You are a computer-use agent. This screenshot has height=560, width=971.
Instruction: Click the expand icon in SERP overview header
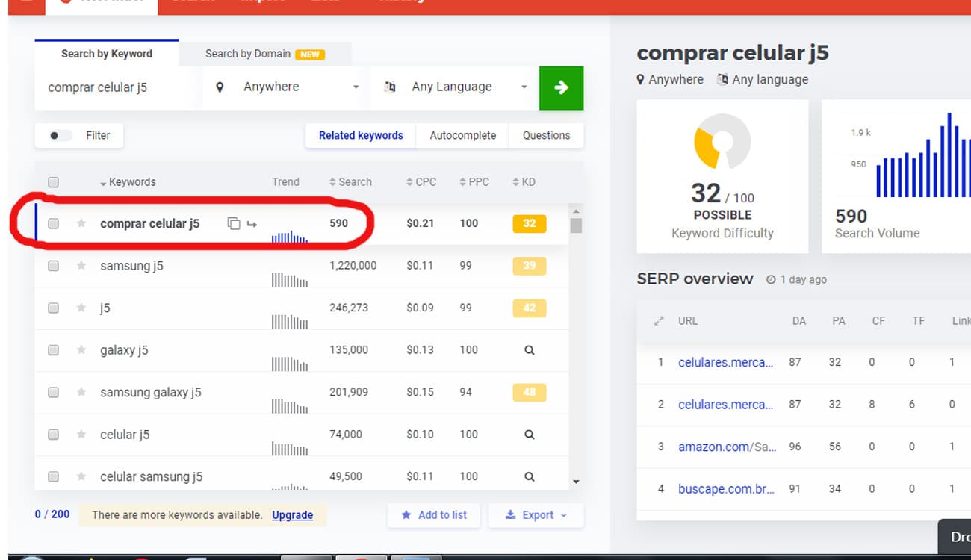[x=659, y=321]
